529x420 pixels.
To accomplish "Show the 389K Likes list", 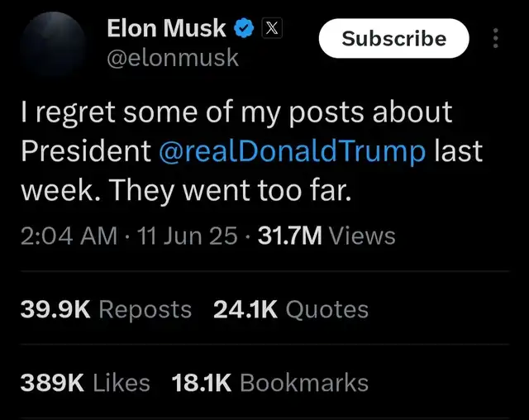I will (x=85, y=383).
